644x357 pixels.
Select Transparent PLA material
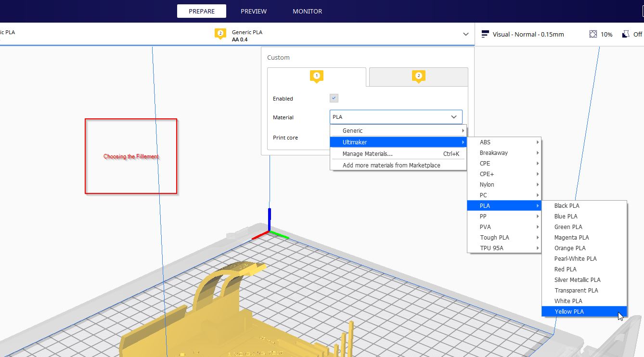[x=584, y=290]
